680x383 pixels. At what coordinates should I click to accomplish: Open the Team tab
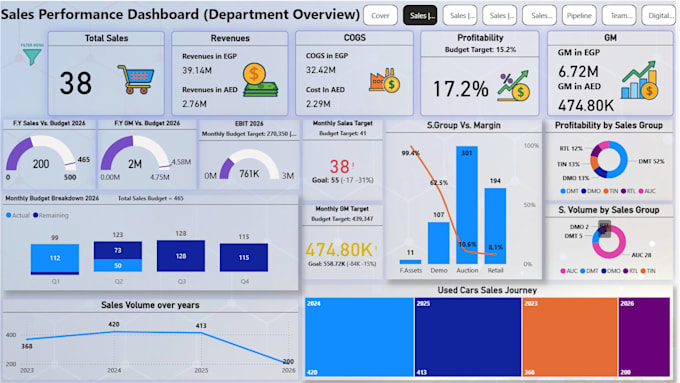tap(619, 16)
